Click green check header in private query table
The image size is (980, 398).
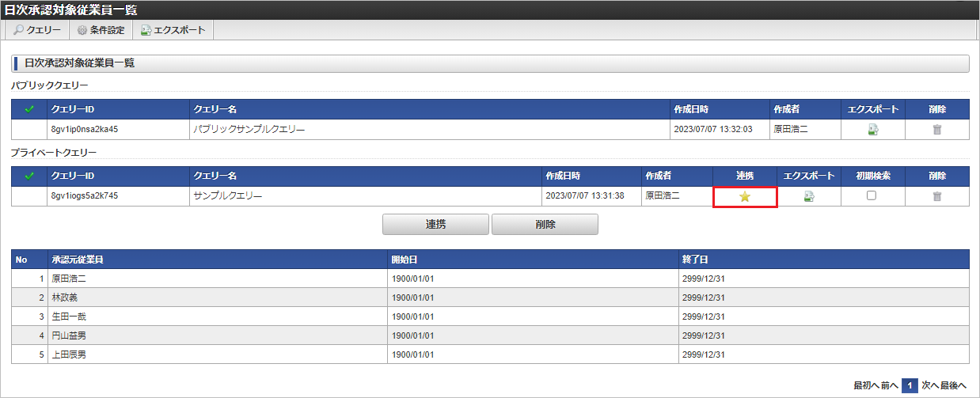pyautogui.click(x=29, y=176)
